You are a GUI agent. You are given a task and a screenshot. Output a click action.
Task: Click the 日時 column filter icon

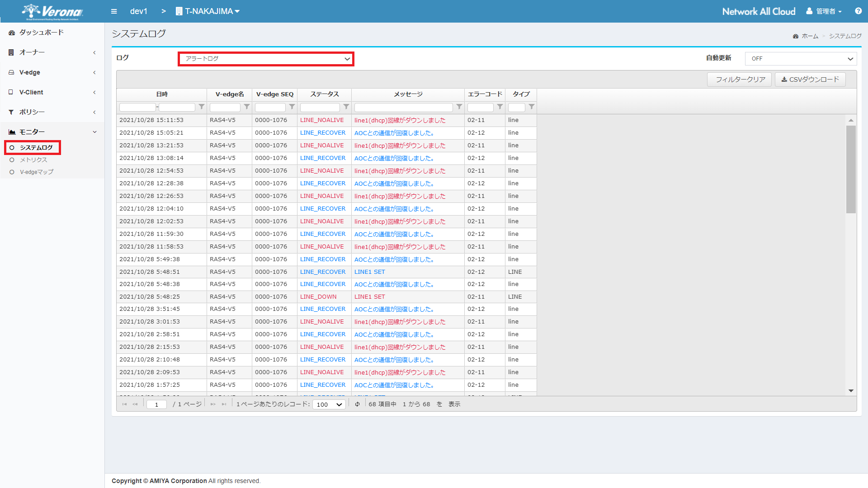(202, 107)
